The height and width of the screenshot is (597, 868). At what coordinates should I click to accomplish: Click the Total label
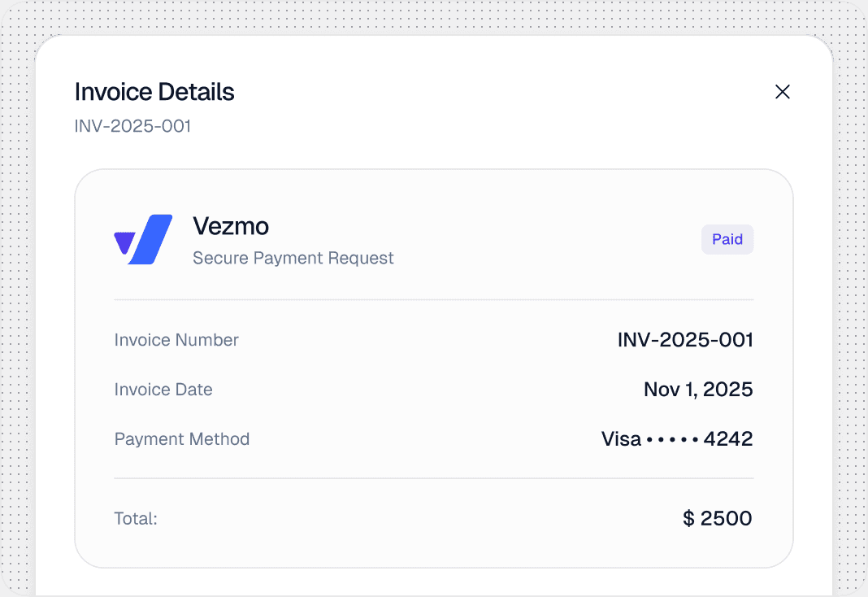[136, 518]
